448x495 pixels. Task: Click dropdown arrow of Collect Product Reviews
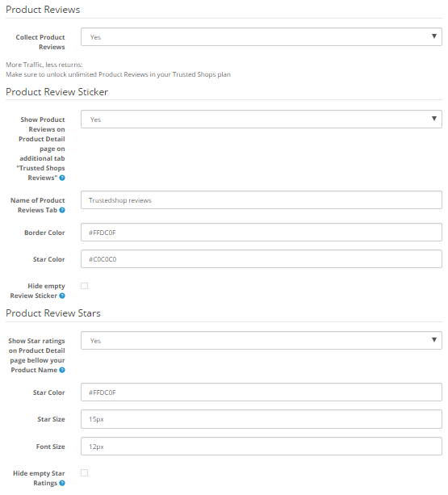434,36
